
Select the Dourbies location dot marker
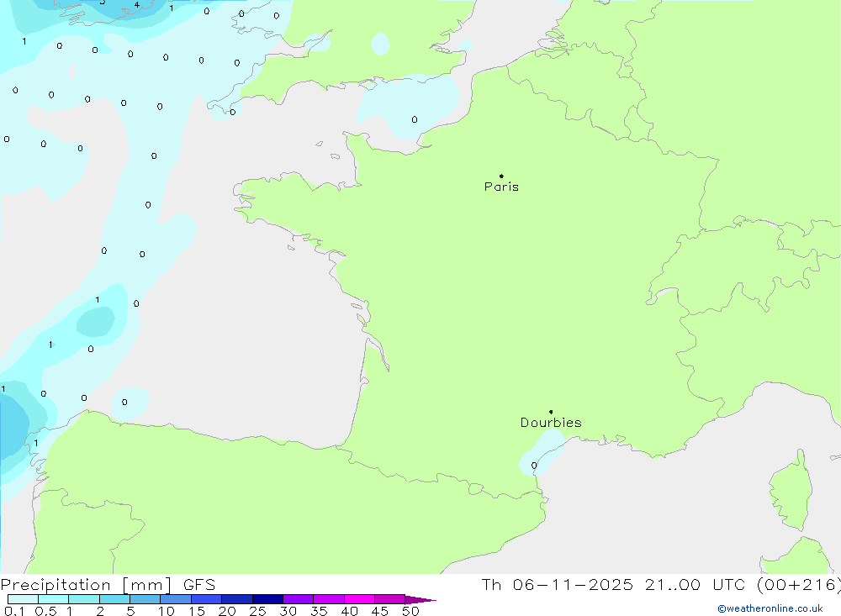pos(551,412)
